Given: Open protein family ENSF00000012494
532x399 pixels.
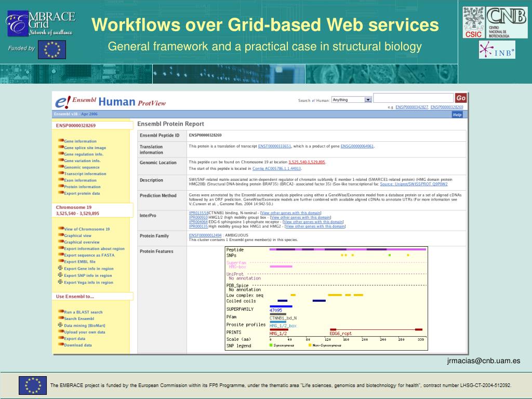Looking at the screenshot, I should (x=205, y=235).
